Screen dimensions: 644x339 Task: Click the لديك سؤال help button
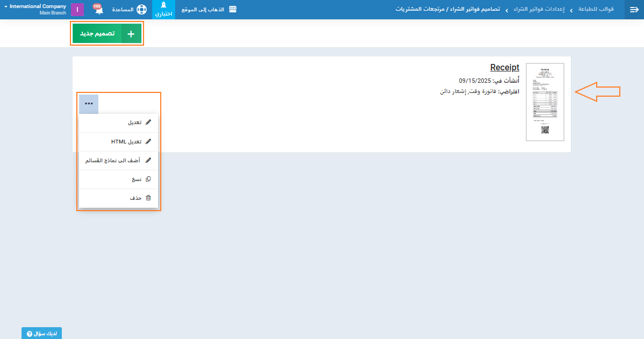(x=42, y=334)
